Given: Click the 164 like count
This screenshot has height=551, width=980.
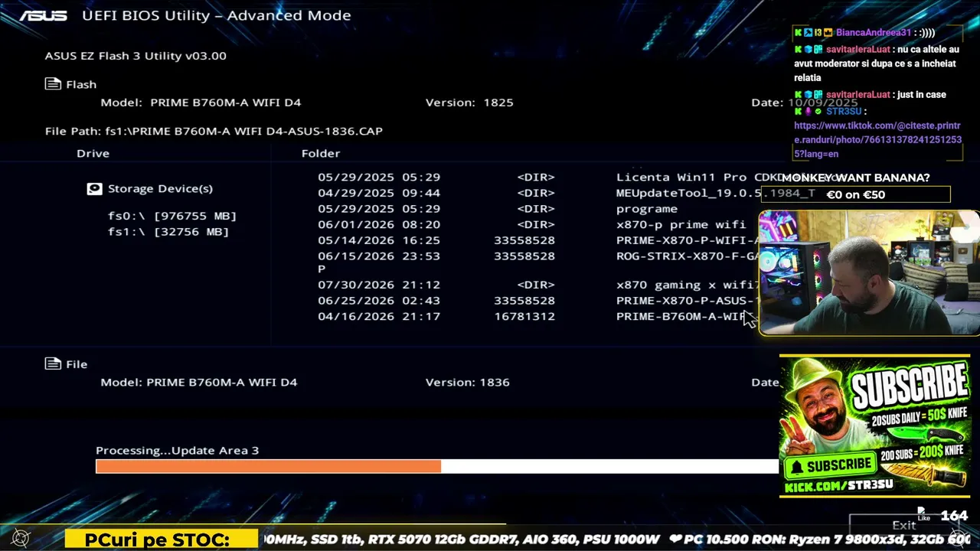Looking at the screenshot, I should tap(954, 515).
